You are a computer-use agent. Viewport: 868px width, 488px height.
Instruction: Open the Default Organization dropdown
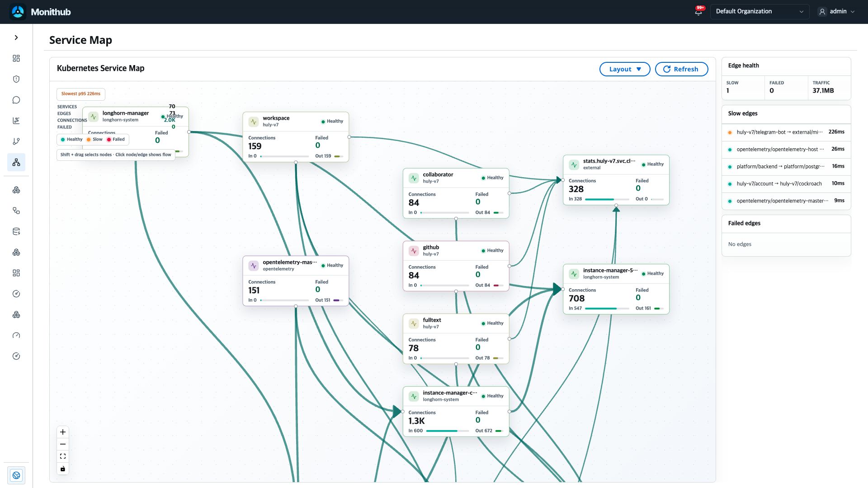pos(759,12)
